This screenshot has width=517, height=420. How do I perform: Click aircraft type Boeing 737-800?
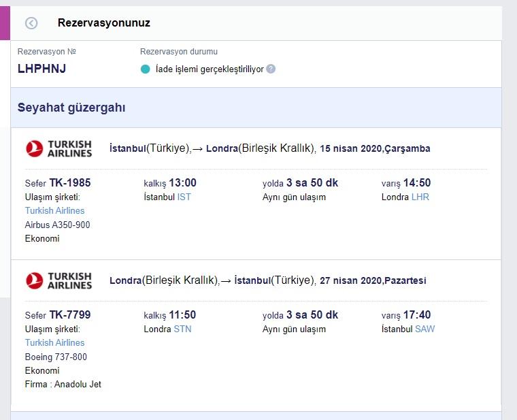pyautogui.click(x=56, y=357)
